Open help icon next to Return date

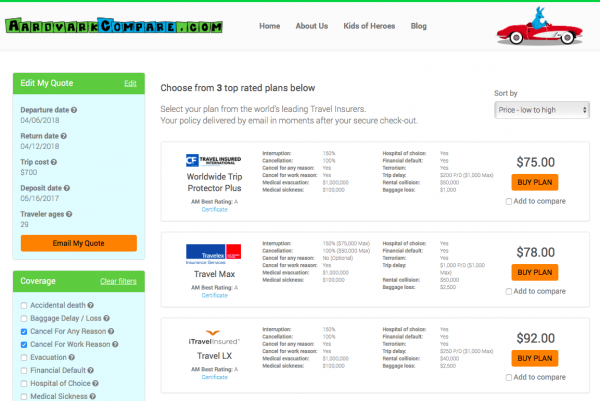[64, 136]
